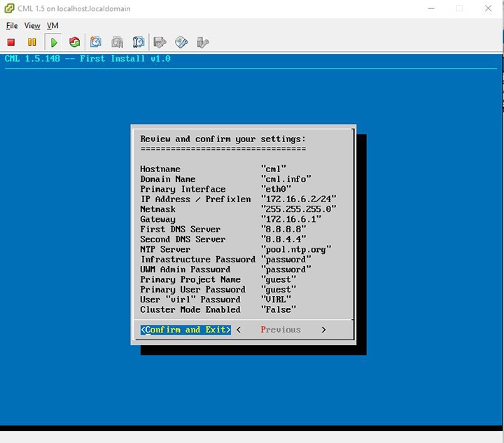This screenshot has width=504, height=443.
Task: Open the File menu
Action: point(12,26)
